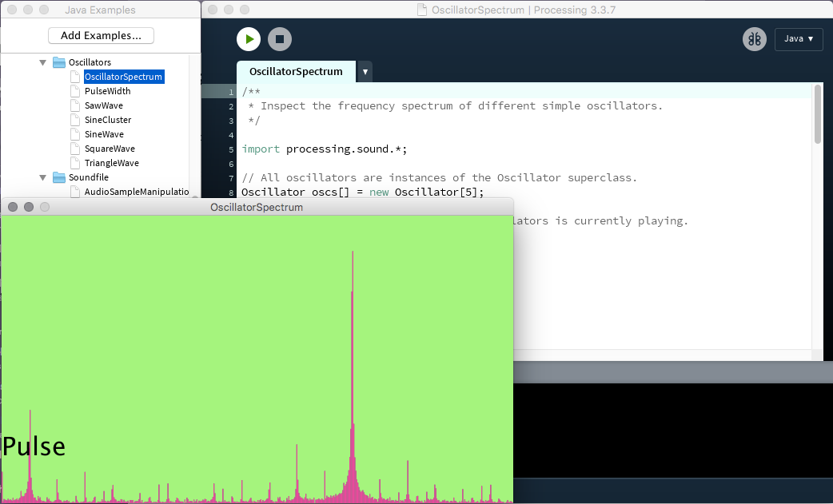Select the SquareWave example
Viewport: 833px width, 504px height.
point(110,149)
